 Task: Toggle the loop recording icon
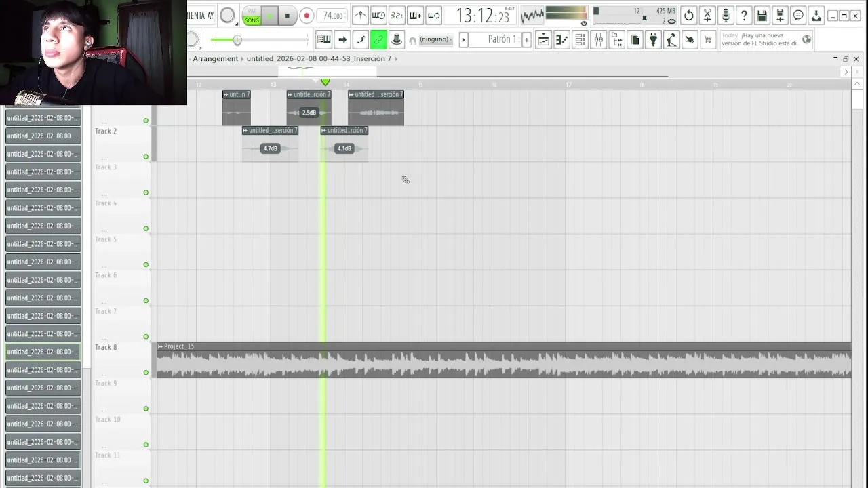point(433,15)
